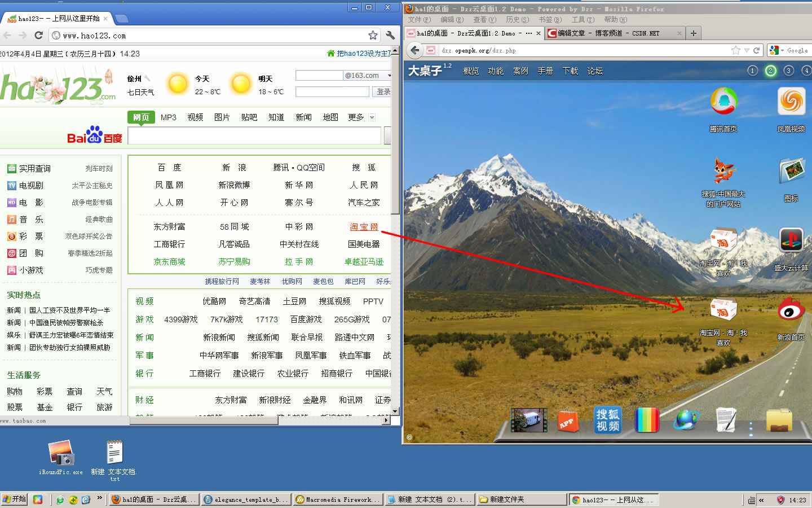
Task: Reload the Dzz page in Firefox
Action: tap(757, 50)
